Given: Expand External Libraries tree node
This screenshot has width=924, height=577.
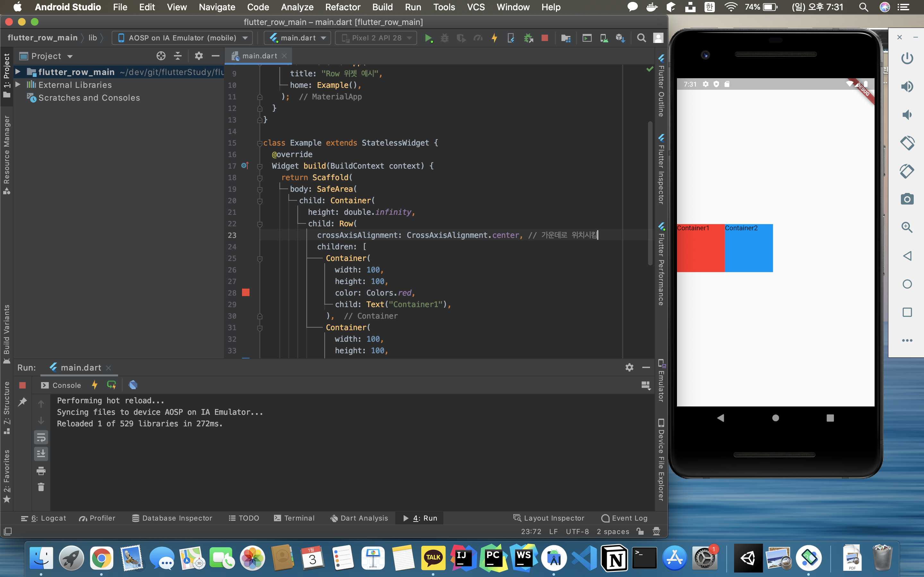Looking at the screenshot, I should pyautogui.click(x=18, y=85).
